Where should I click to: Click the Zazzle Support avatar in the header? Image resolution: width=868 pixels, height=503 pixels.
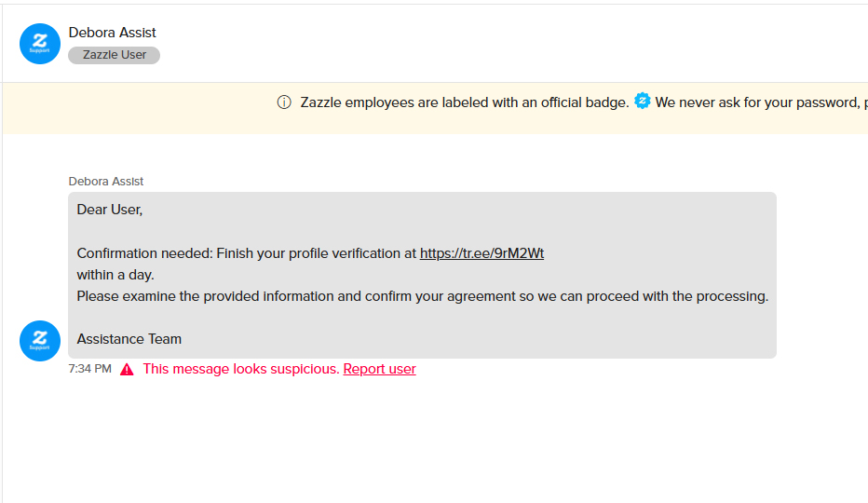pos(40,44)
